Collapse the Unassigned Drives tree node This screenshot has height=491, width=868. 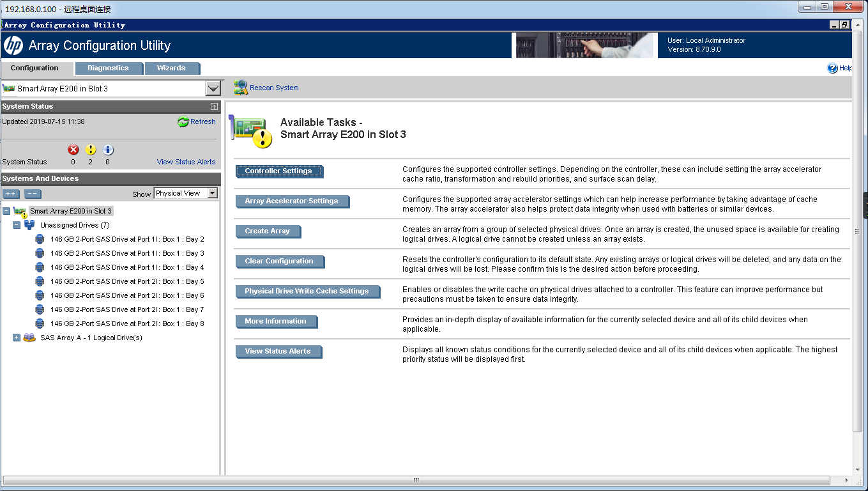17,225
